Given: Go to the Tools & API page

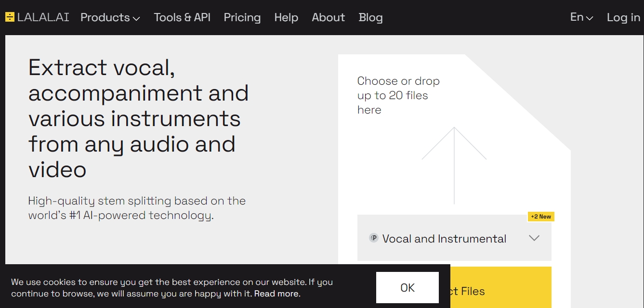Looking at the screenshot, I should [182, 18].
